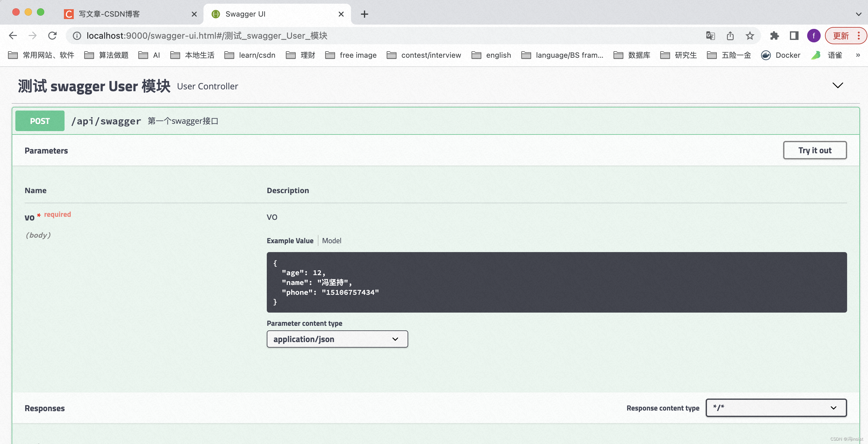Click the 更新 button
The width and height of the screenshot is (868, 444).
841,36
